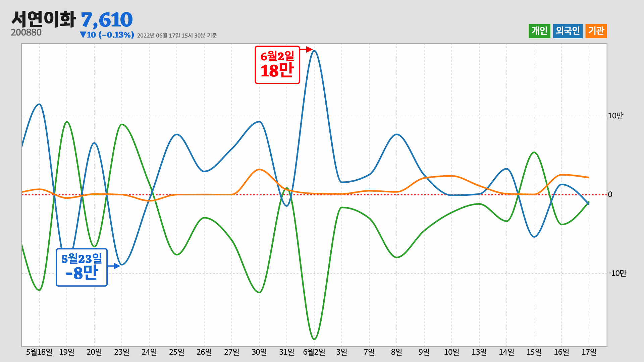Click the 16일 x-axis date label
The height and width of the screenshot is (362, 644).
click(x=562, y=352)
